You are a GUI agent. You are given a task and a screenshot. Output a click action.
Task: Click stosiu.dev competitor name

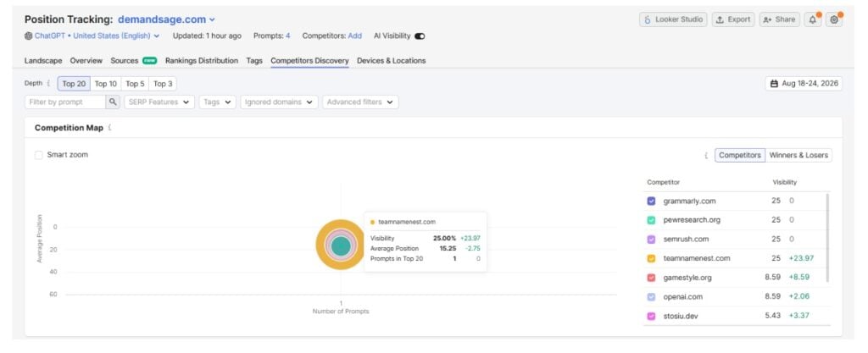click(681, 317)
